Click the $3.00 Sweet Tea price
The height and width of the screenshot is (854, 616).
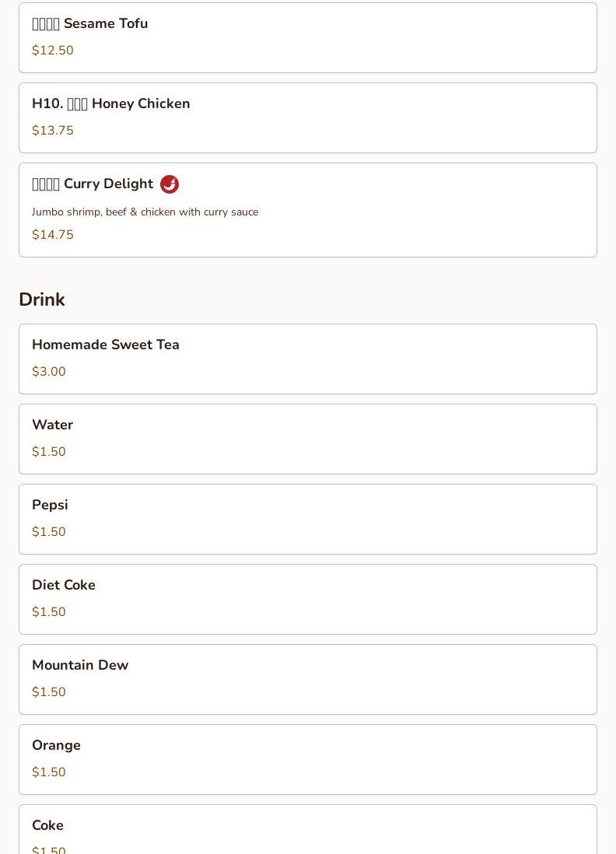49,372
